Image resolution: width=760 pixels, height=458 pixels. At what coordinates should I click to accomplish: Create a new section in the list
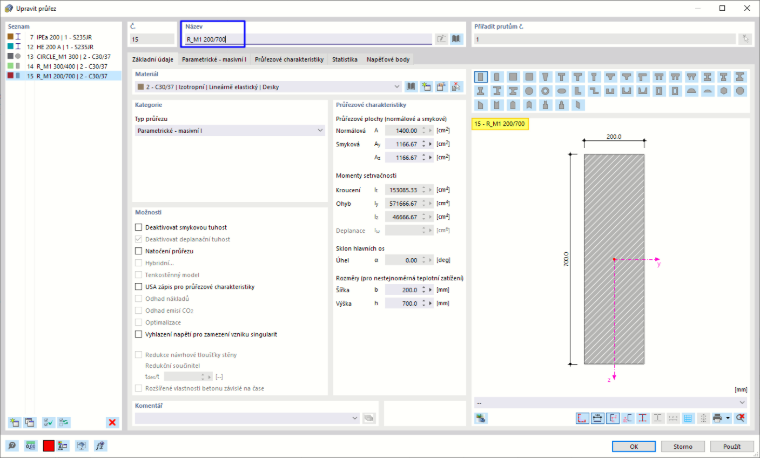pyautogui.click(x=15, y=422)
